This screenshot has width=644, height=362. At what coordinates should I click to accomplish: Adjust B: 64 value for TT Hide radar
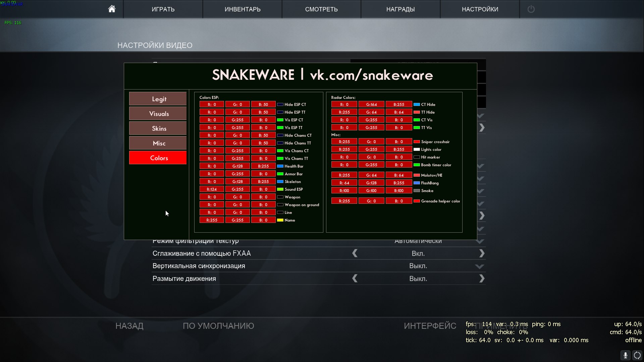(399, 112)
